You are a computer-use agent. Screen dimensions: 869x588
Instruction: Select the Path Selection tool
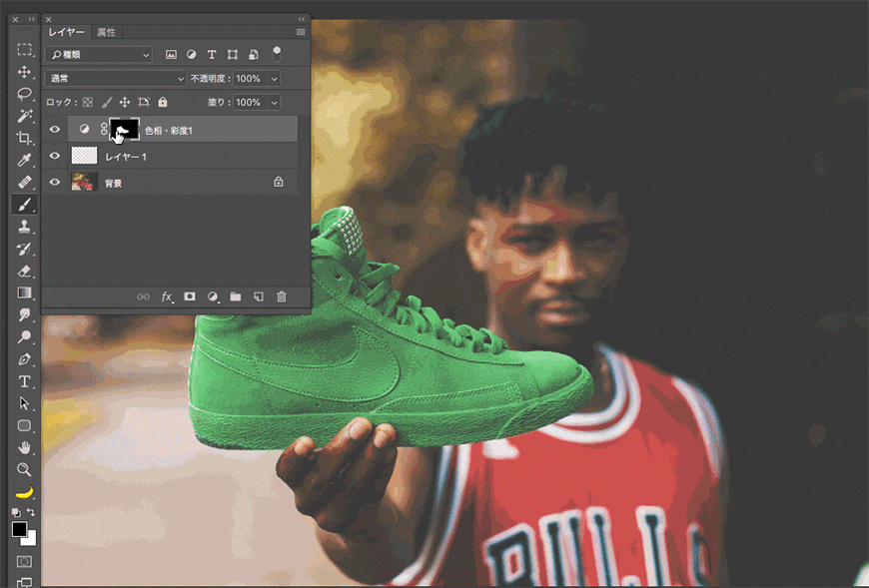tap(24, 403)
